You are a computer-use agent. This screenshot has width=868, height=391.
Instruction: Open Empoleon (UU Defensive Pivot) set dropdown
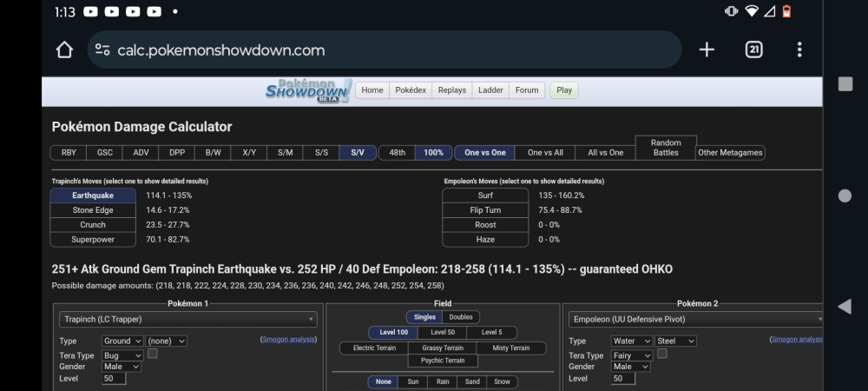696,320
